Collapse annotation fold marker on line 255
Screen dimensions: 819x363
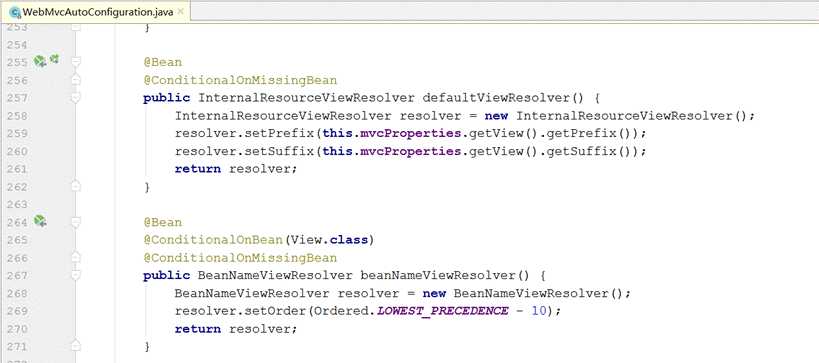(76, 62)
